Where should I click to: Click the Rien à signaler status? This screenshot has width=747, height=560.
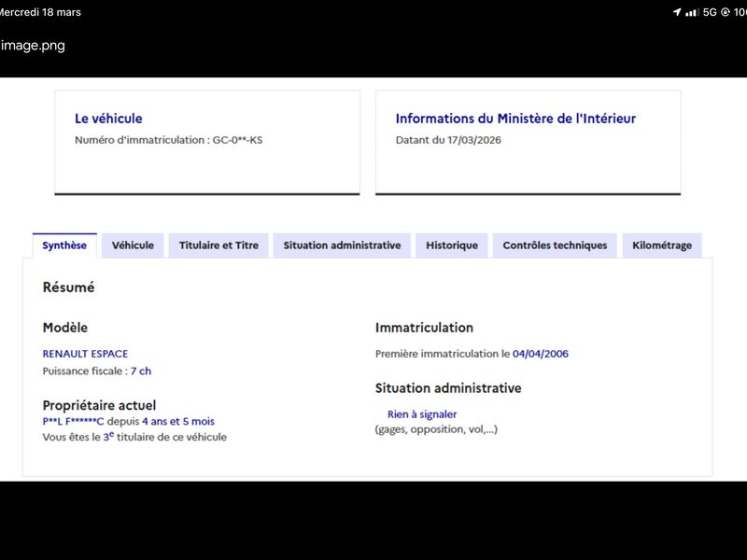(x=422, y=414)
